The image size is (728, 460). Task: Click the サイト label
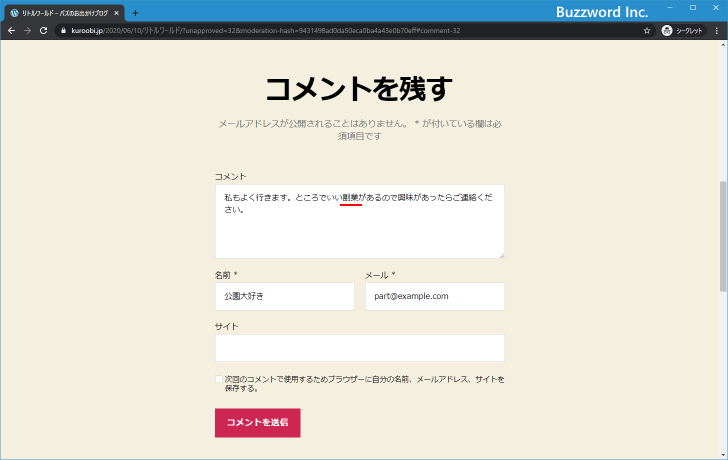click(x=227, y=327)
